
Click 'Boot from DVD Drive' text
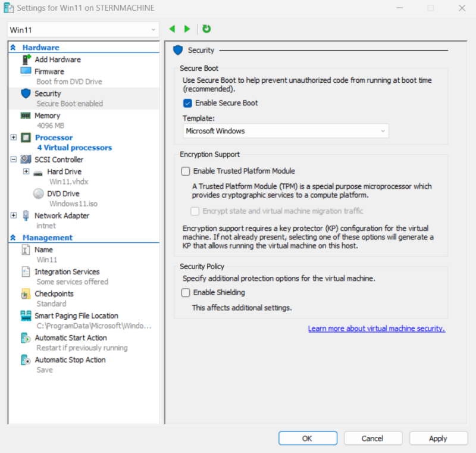[x=69, y=82]
